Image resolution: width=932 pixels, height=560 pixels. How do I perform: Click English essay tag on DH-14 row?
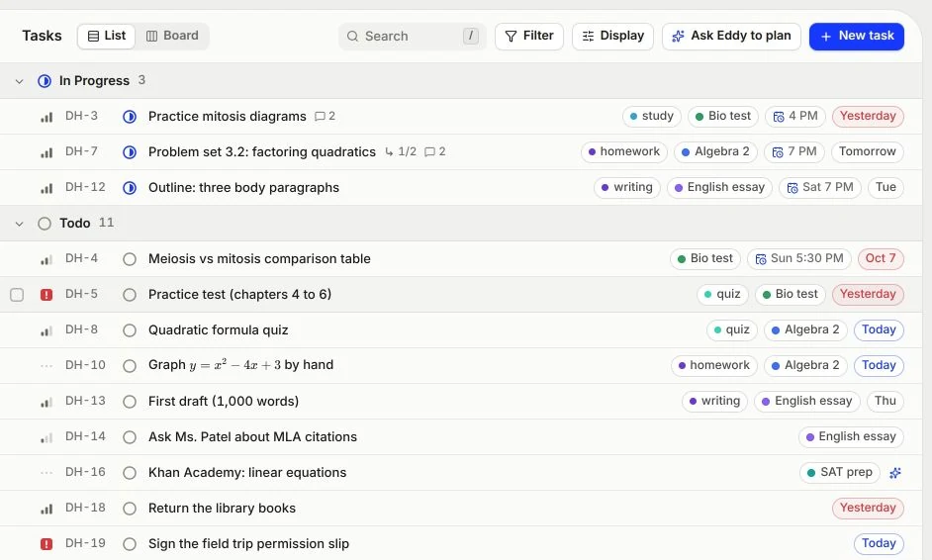coord(851,437)
